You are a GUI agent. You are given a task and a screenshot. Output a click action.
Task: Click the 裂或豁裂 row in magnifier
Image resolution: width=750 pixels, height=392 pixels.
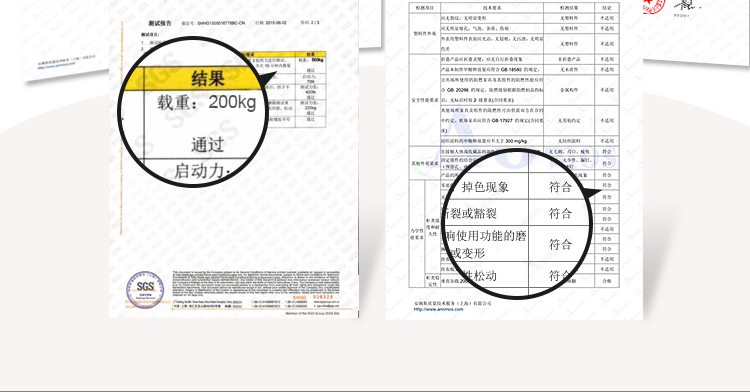coord(471,213)
